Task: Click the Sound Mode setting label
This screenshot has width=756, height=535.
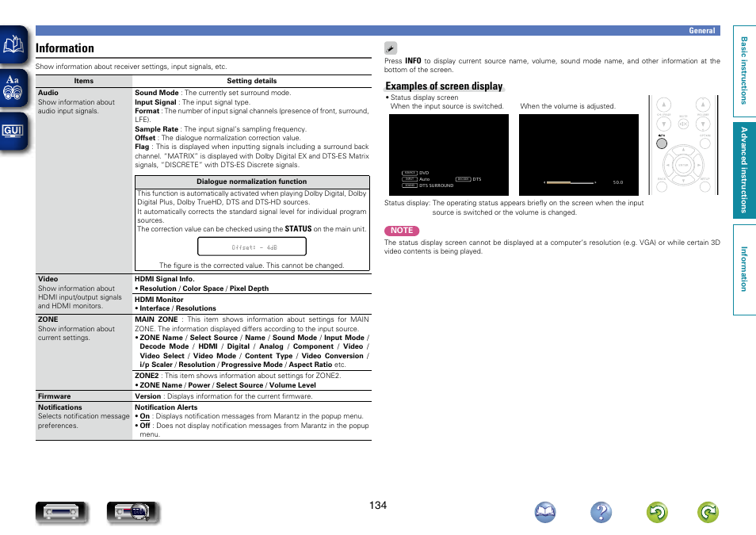Action: (x=157, y=93)
